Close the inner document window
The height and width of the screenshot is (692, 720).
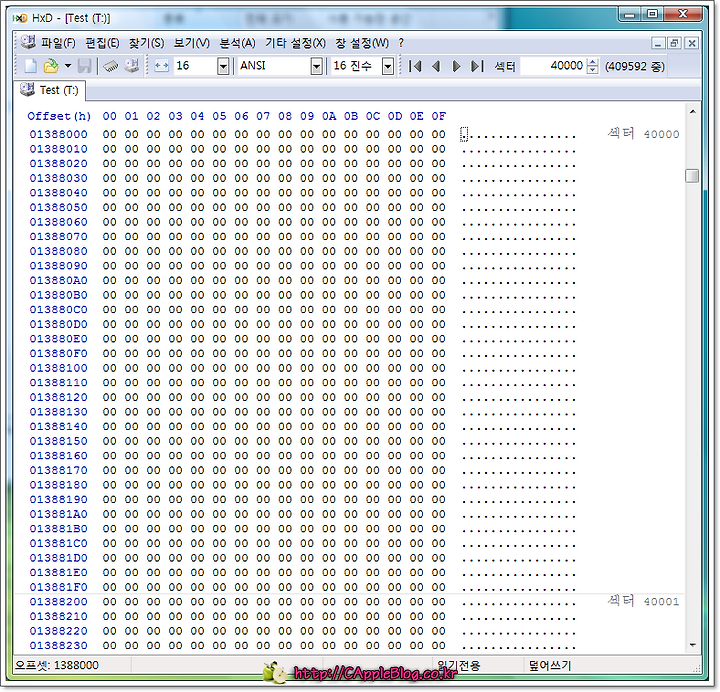(x=691, y=43)
